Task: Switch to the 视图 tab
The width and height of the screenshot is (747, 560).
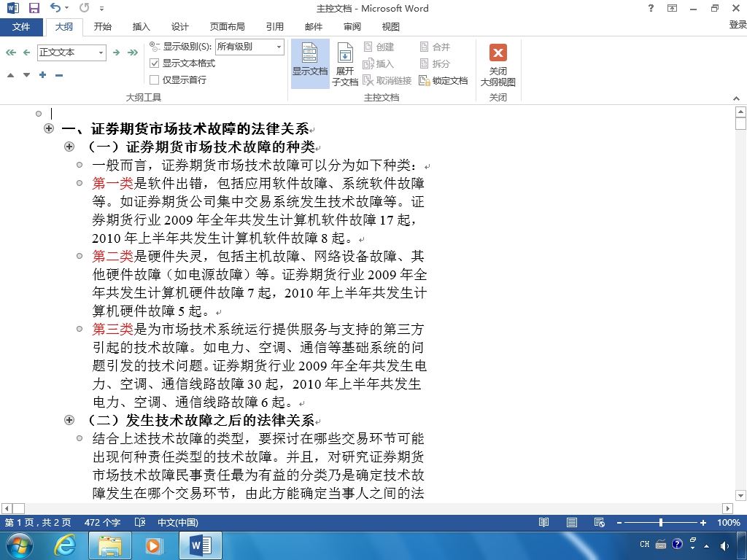Action: click(x=391, y=27)
